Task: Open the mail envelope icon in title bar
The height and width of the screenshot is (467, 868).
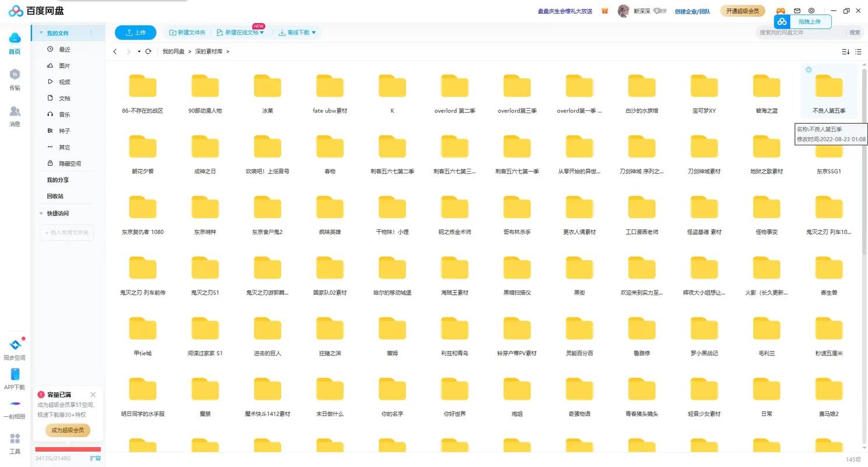Action: (x=797, y=11)
